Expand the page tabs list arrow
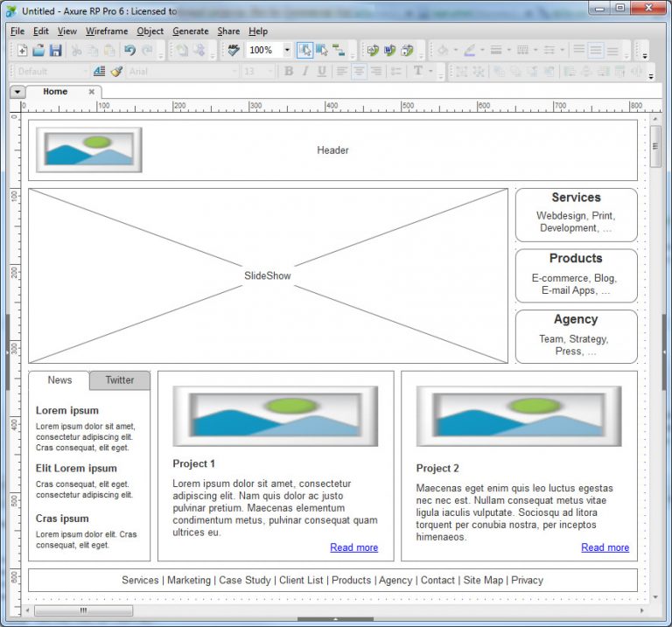Viewport: 672px width, 627px height. [x=17, y=92]
